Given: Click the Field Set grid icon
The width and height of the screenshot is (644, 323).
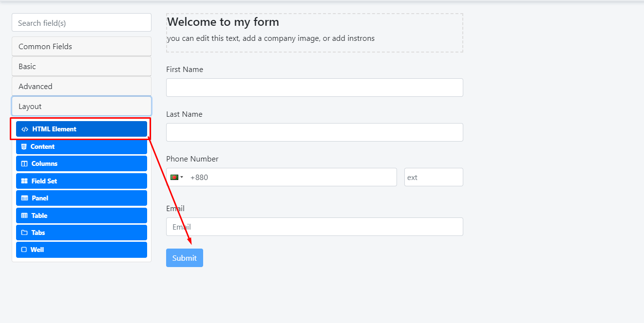Looking at the screenshot, I should click(x=24, y=181).
